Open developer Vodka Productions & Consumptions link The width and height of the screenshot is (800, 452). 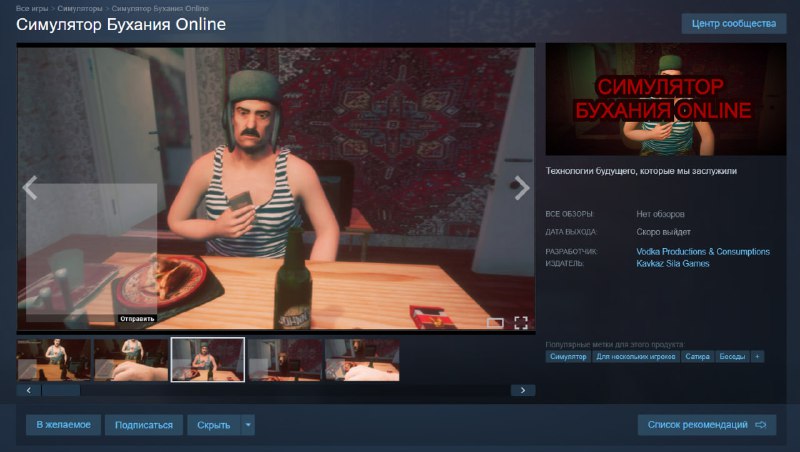point(703,252)
